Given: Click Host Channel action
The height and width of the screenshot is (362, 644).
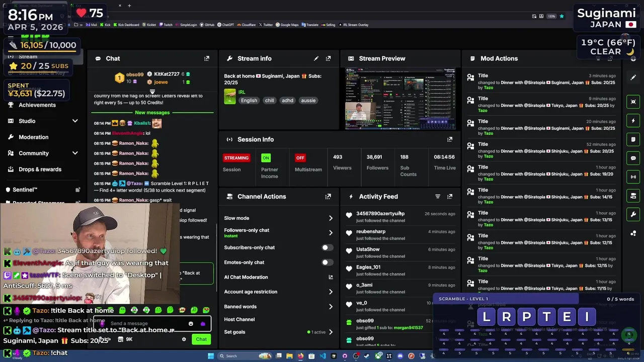Looking at the screenshot, I should pos(239,319).
